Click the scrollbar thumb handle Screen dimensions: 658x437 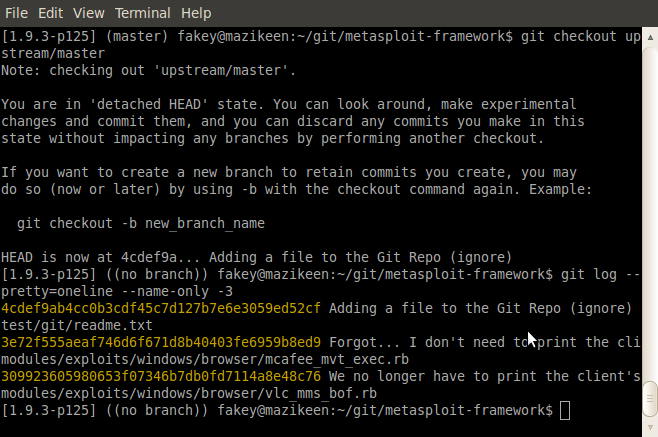click(x=650, y=398)
